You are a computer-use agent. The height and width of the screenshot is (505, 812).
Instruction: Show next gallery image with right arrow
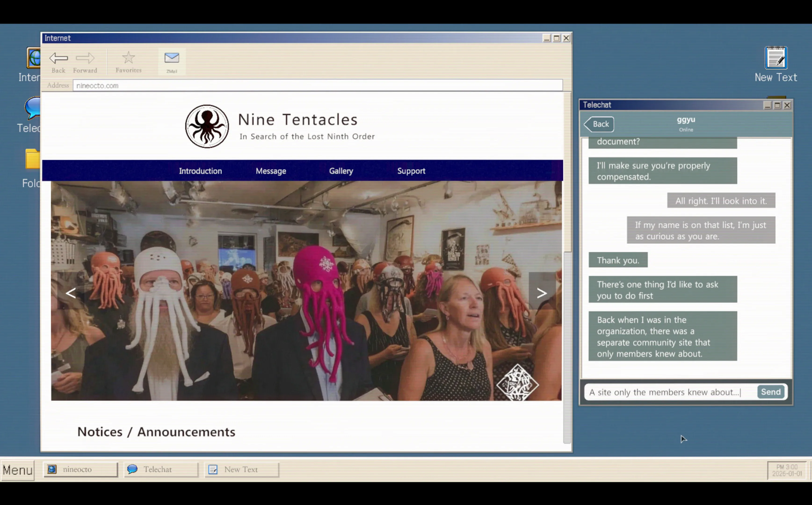[x=542, y=293]
